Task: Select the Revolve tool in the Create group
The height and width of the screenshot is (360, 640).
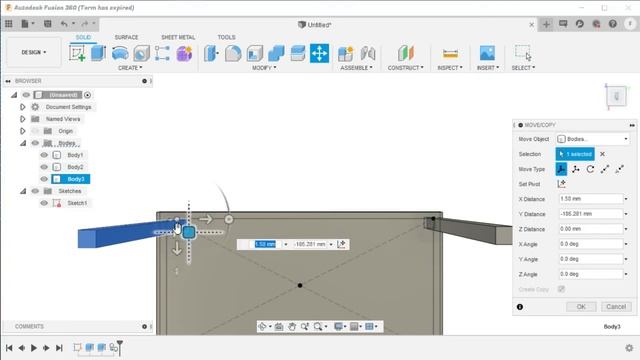Action: pyautogui.click(x=120, y=53)
